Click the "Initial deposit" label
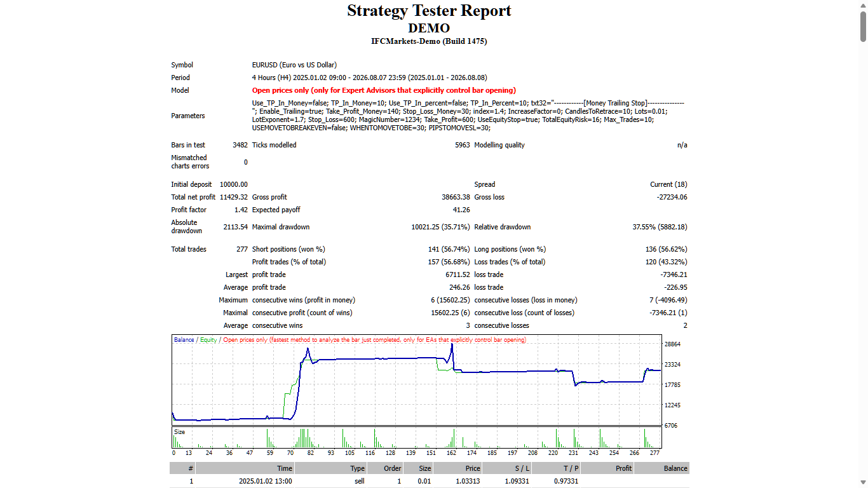Image resolution: width=868 pixels, height=488 pixels. pyautogui.click(x=191, y=184)
